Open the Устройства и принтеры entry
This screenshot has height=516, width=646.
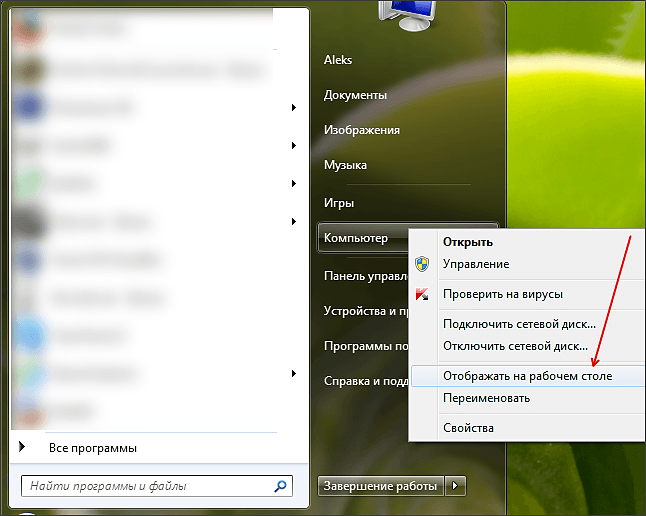click(366, 311)
